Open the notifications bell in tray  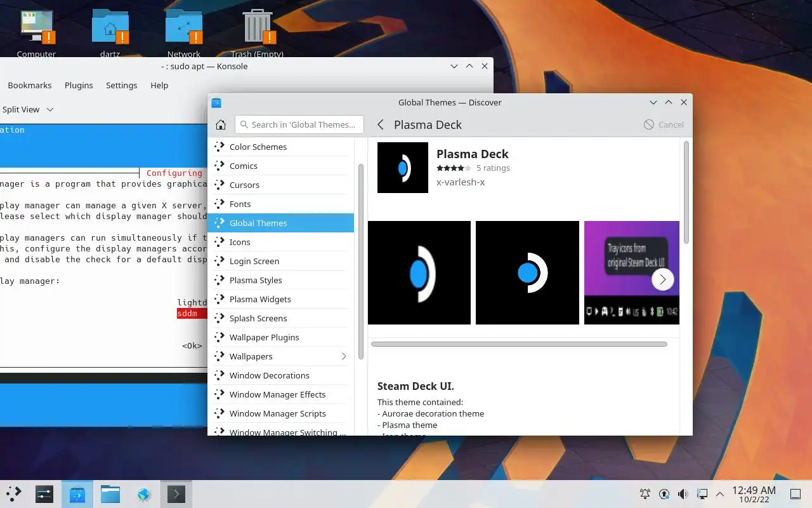645,494
